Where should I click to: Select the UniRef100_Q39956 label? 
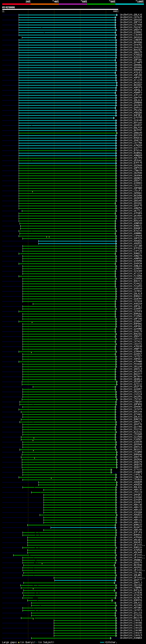[131, 261]
